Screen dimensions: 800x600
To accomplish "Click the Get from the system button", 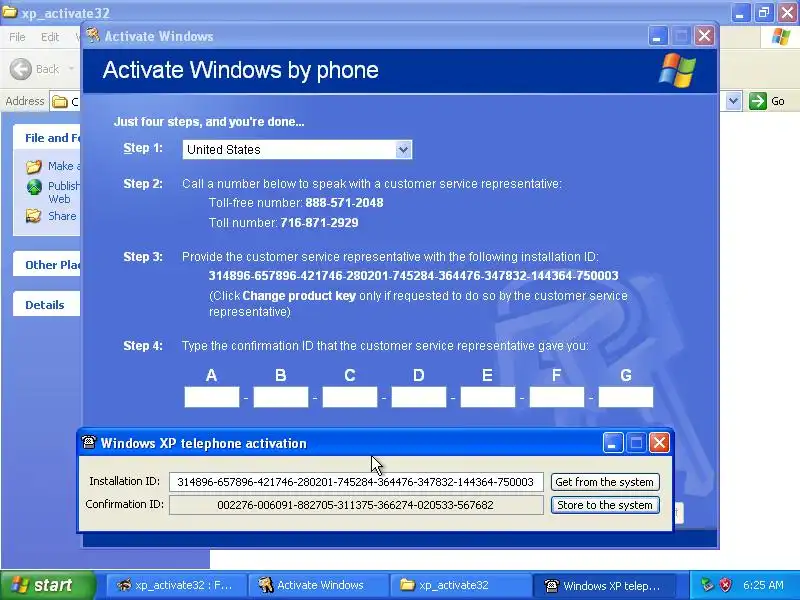I will pyautogui.click(x=605, y=482).
